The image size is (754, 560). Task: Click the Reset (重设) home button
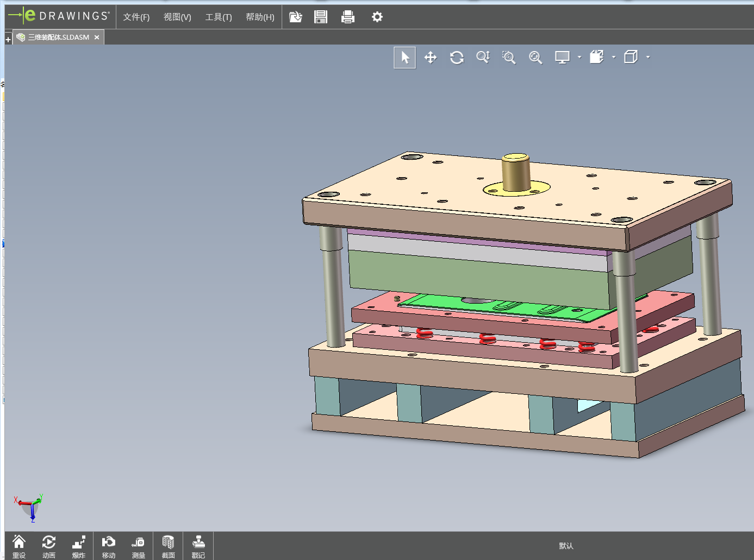click(x=19, y=546)
